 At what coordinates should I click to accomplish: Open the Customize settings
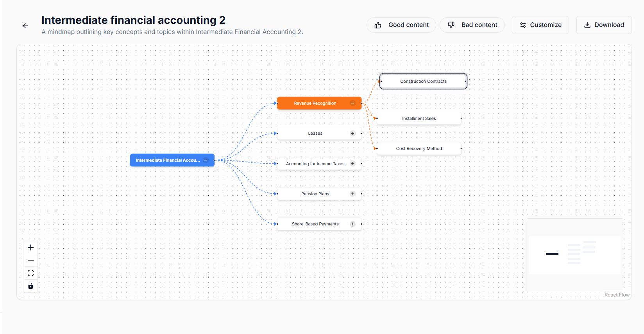pos(540,25)
